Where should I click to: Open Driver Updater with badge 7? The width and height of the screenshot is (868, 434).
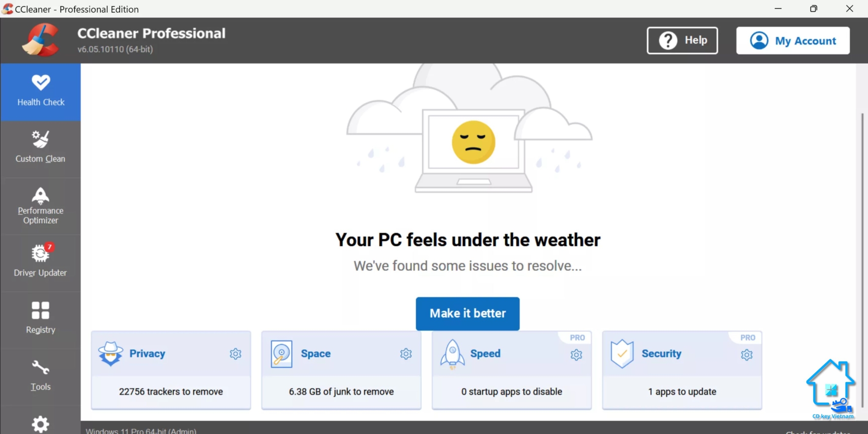pos(41,253)
